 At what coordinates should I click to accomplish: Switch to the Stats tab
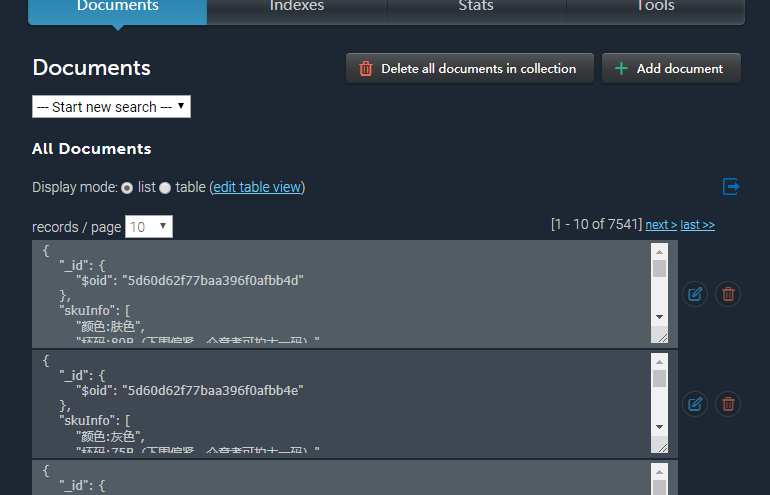476,11
